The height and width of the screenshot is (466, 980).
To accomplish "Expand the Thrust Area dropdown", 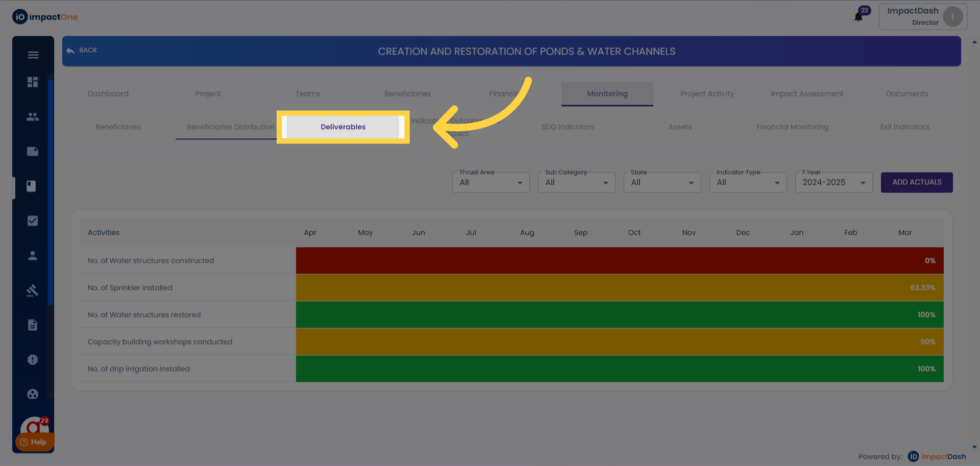I will pos(491,182).
